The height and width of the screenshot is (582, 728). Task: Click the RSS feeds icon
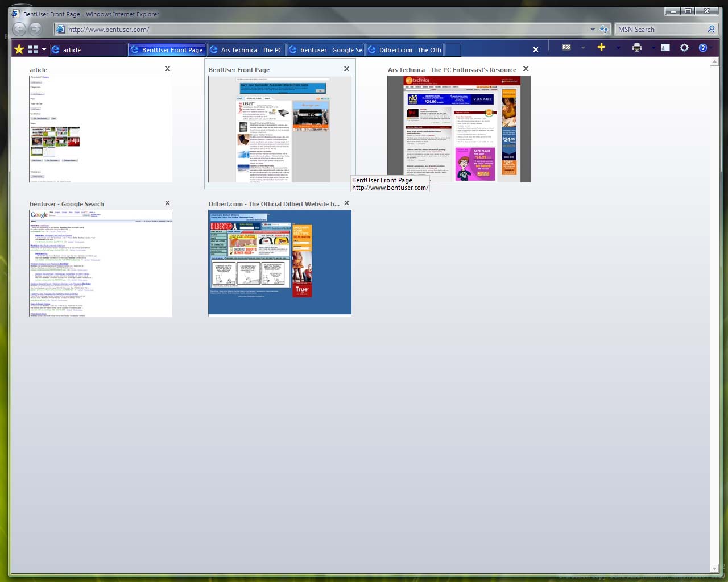tap(566, 48)
